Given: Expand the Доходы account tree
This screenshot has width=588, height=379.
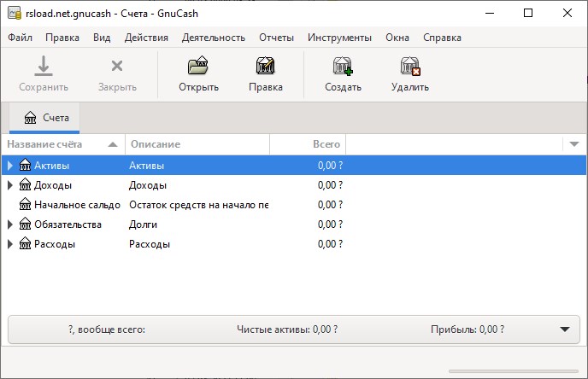Looking at the screenshot, I should tap(10, 184).
